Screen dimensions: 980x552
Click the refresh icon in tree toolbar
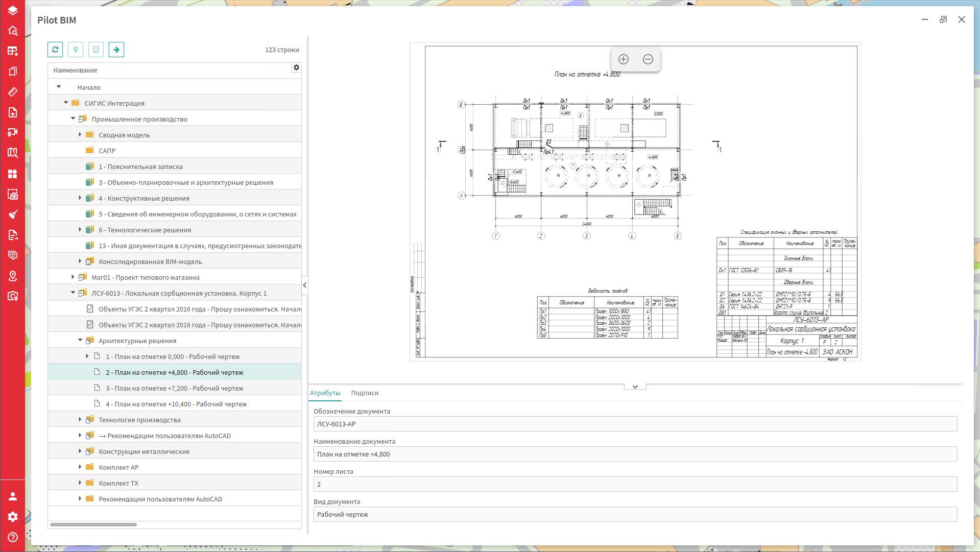click(55, 50)
